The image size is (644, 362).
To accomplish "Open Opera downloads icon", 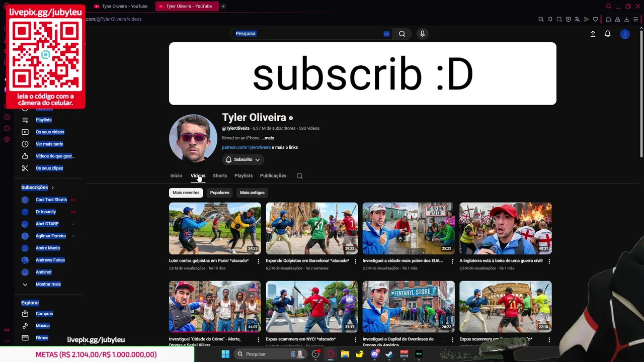I will [626, 19].
